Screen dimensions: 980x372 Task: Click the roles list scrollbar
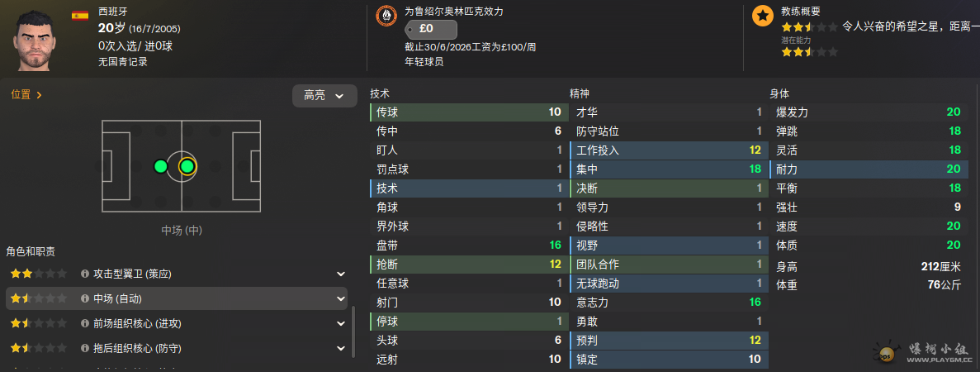click(x=353, y=337)
